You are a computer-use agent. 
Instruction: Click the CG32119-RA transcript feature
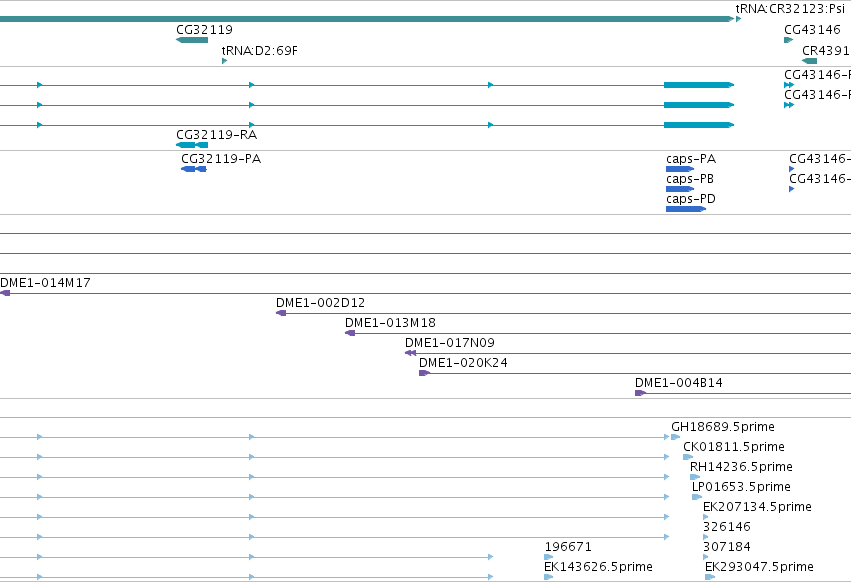coord(192,145)
